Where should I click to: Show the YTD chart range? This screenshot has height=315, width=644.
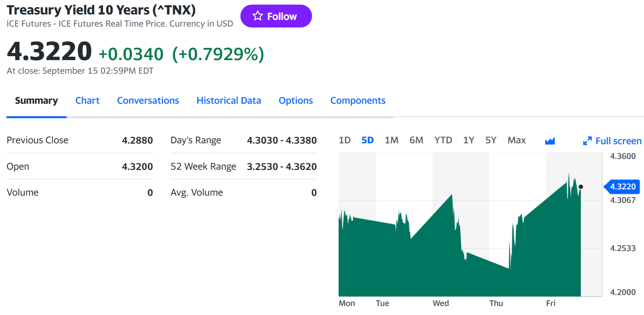tap(443, 140)
